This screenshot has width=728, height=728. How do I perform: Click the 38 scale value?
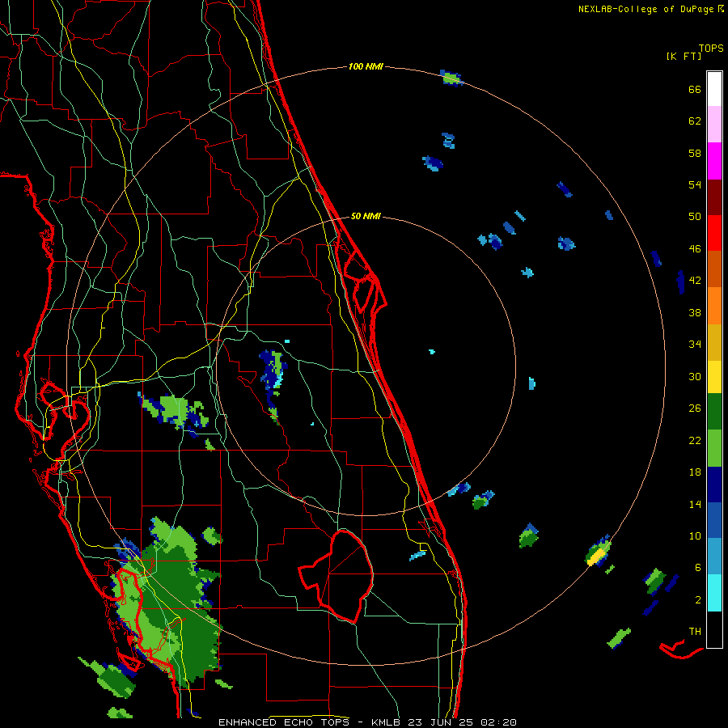[x=695, y=312]
